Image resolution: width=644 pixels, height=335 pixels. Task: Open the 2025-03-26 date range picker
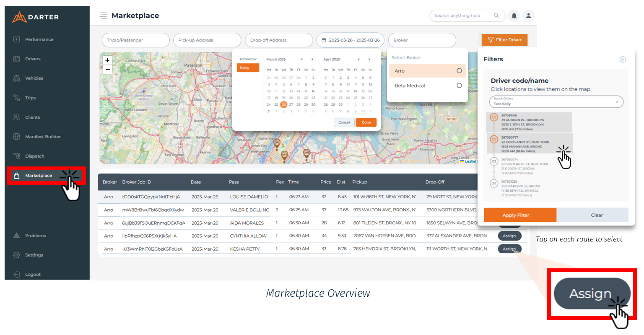350,40
